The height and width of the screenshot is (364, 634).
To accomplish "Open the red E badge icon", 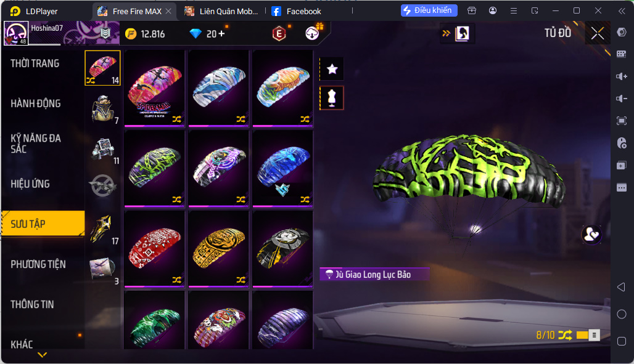I will point(279,33).
